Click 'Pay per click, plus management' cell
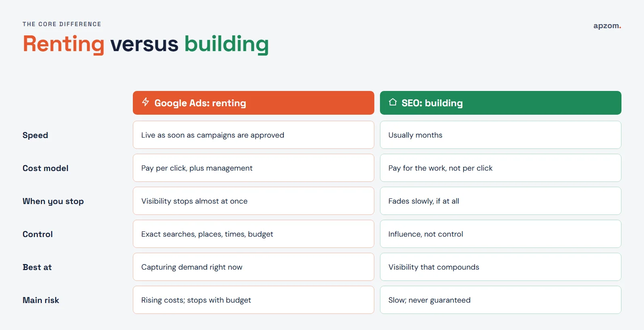Screen dimensions: 644x330 (x=254, y=168)
